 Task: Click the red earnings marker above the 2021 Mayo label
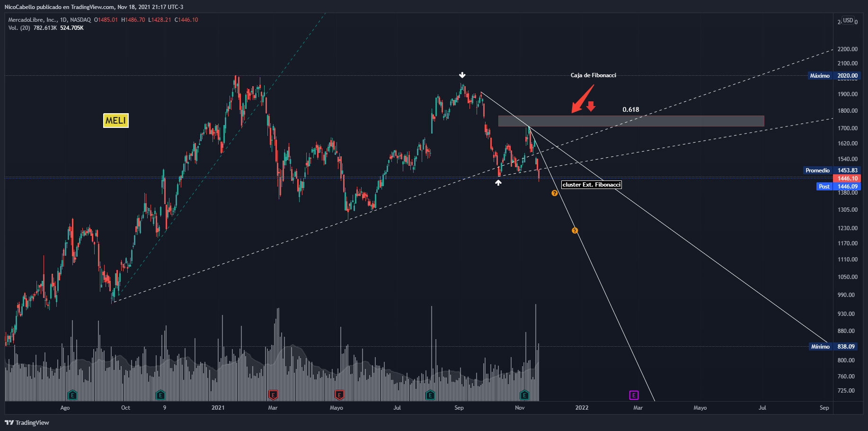click(339, 395)
